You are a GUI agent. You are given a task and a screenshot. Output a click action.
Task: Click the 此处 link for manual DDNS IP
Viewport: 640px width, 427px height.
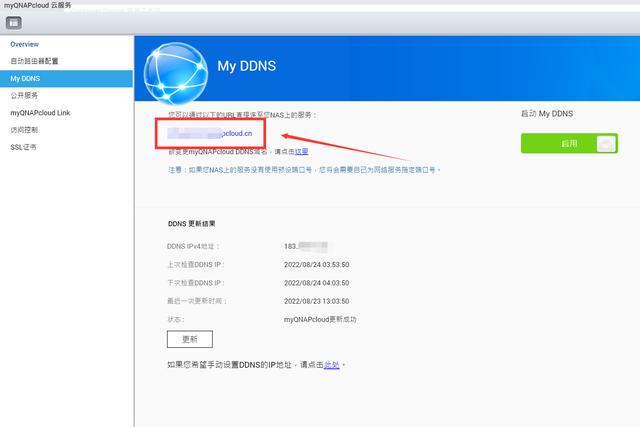pos(331,365)
